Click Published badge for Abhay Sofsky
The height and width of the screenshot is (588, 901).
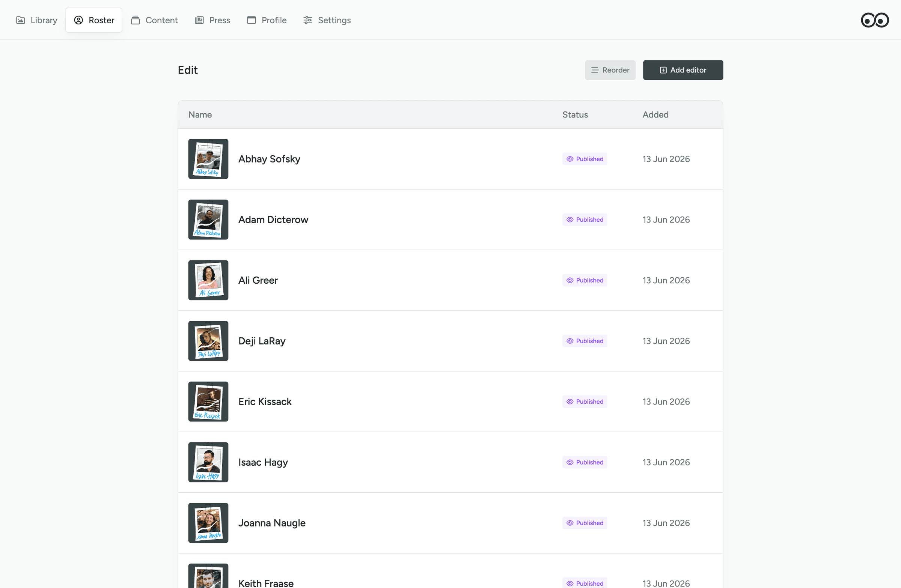585,159
